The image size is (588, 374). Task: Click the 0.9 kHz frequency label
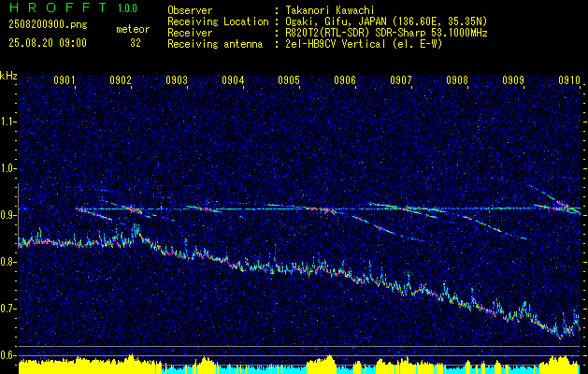(8, 215)
